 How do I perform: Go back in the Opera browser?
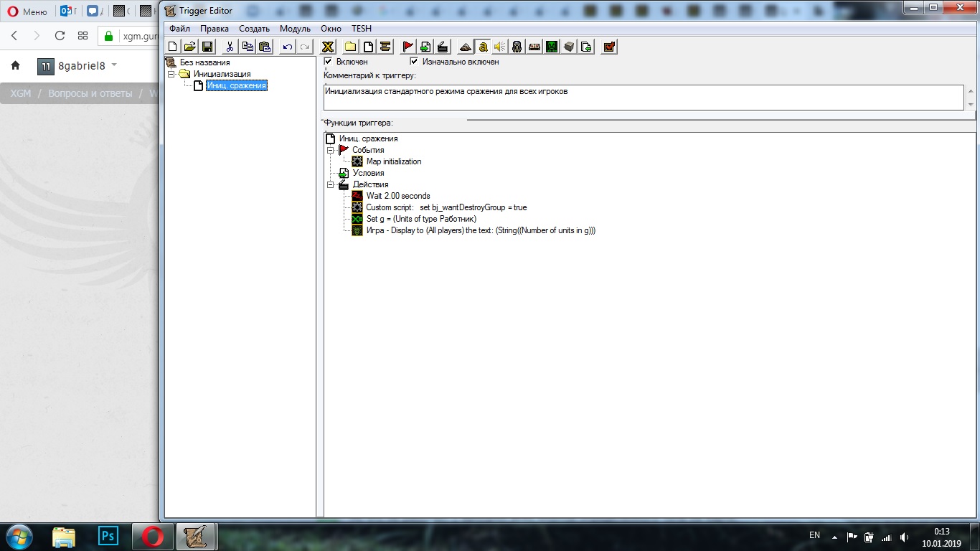point(14,36)
